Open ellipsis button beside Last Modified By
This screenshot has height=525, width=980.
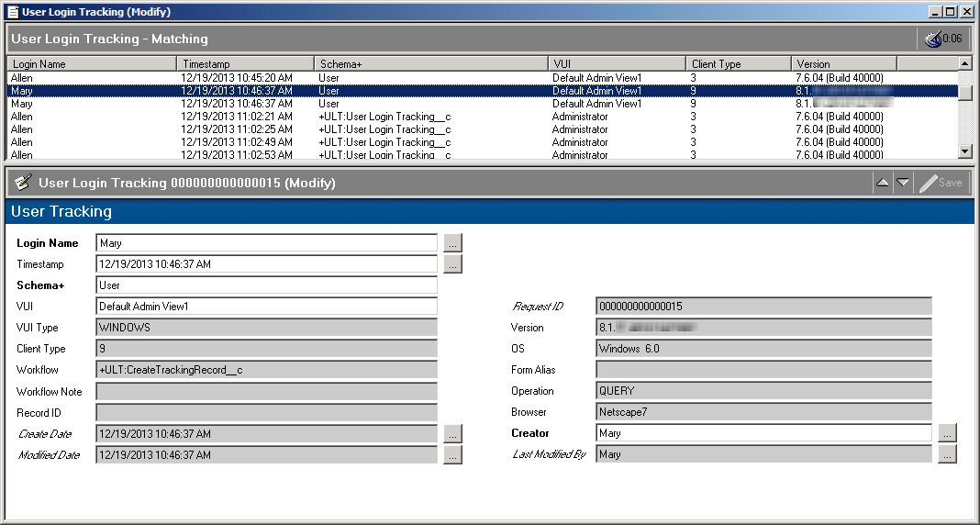click(x=948, y=453)
